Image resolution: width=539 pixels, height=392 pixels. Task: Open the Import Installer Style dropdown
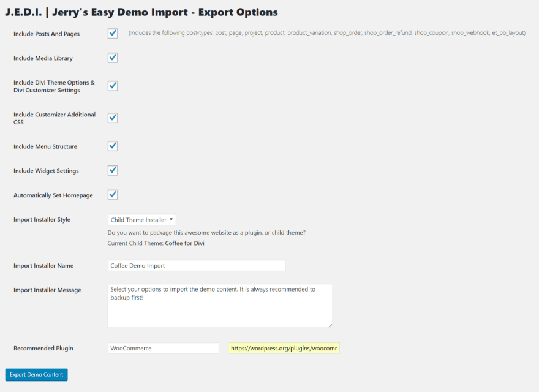[x=141, y=220]
